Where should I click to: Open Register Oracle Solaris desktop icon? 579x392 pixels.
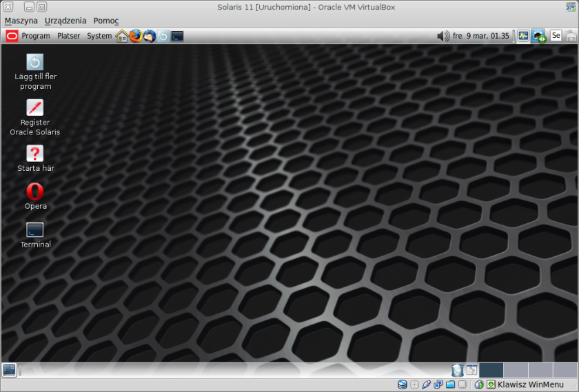point(35,108)
